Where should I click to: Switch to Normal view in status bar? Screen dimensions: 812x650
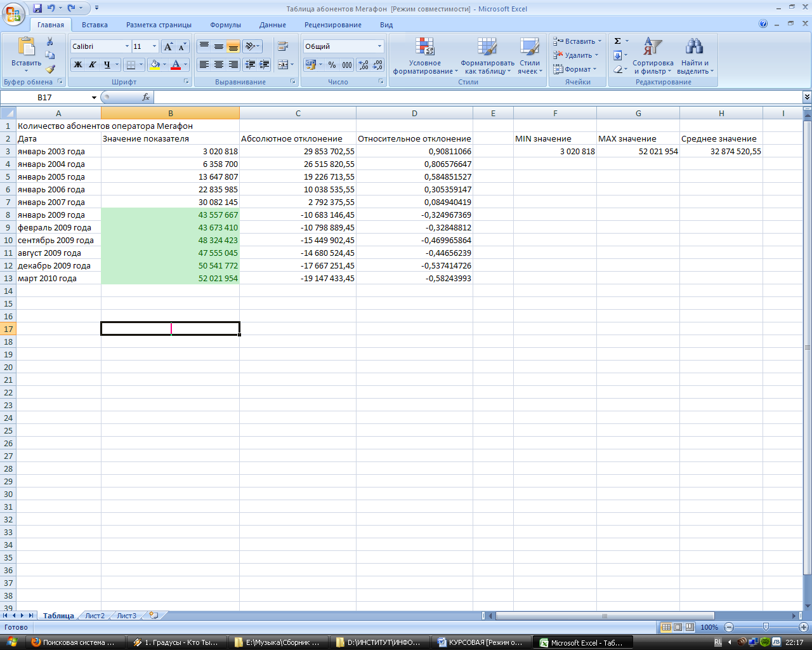[666, 627]
